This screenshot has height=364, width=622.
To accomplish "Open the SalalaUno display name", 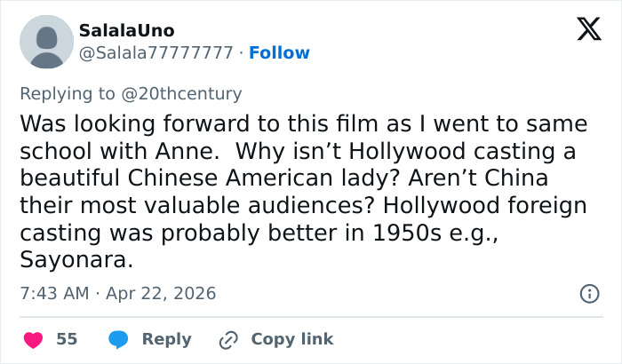I will pos(126,31).
